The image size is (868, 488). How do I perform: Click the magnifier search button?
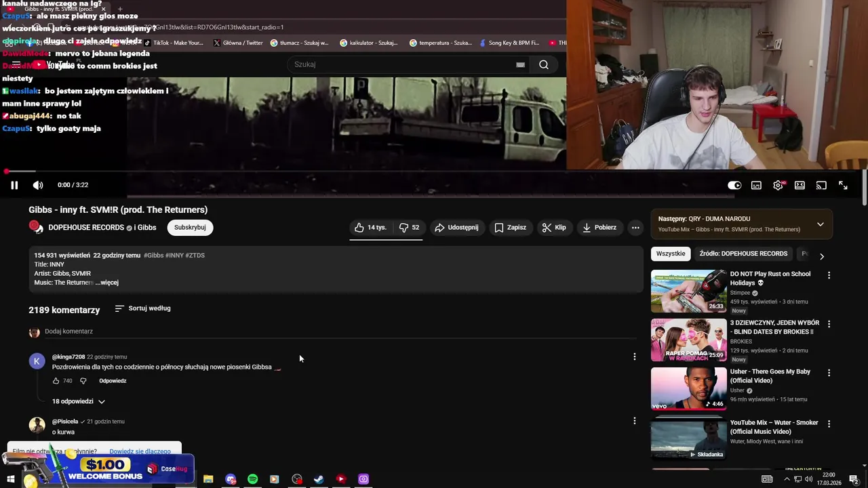click(x=544, y=64)
